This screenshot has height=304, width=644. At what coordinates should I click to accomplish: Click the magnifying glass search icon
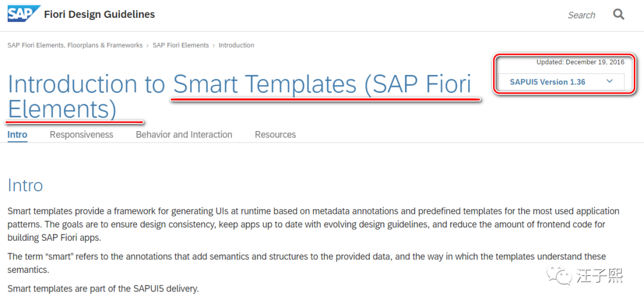(x=618, y=14)
